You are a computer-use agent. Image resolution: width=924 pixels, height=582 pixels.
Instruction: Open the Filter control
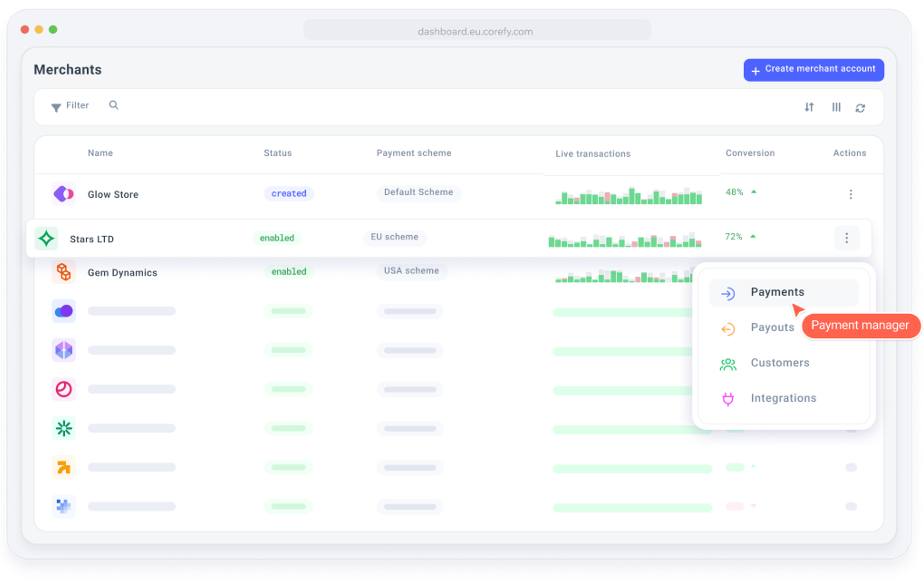point(70,106)
